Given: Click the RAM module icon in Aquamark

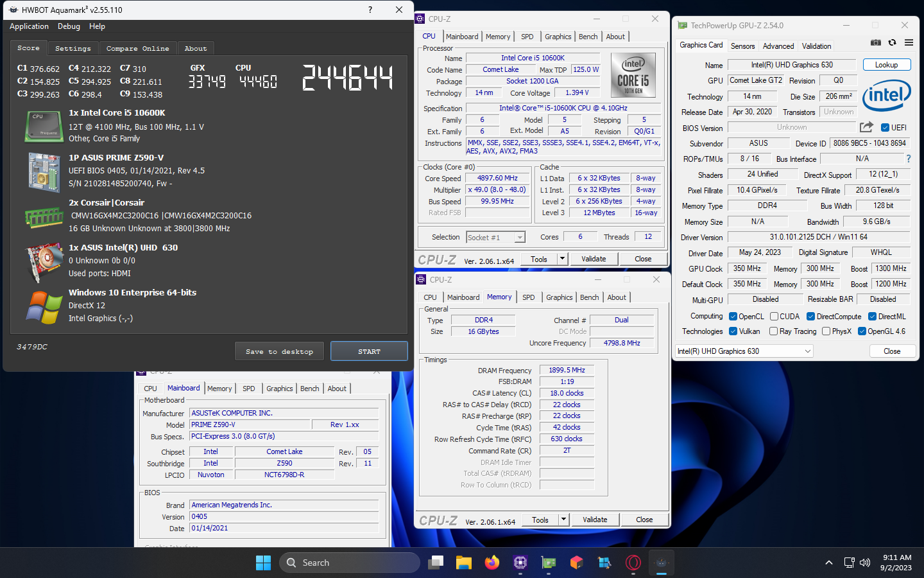Looking at the screenshot, I should (44, 218).
